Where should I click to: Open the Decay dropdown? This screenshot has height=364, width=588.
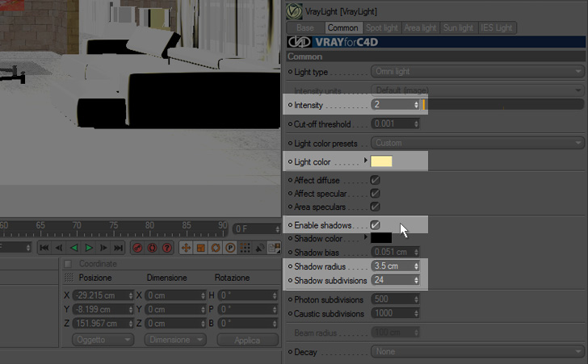[x=477, y=352]
